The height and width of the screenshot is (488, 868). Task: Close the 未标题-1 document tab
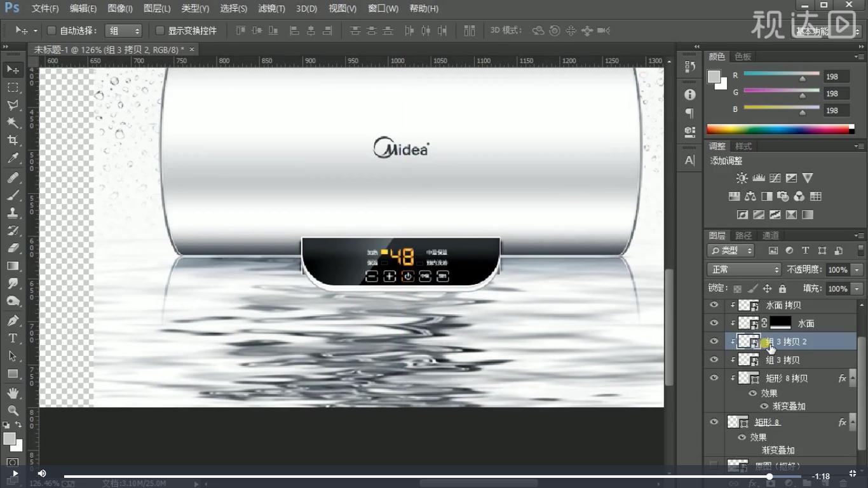(192, 49)
